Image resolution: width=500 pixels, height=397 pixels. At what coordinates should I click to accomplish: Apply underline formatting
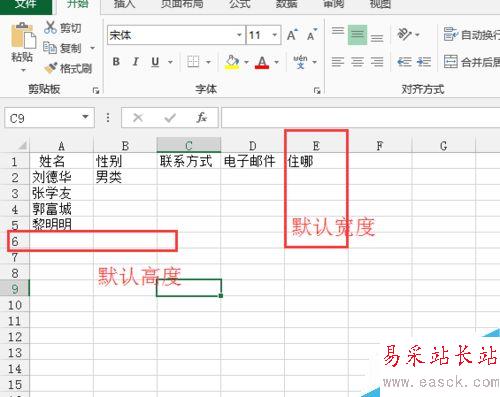point(155,62)
